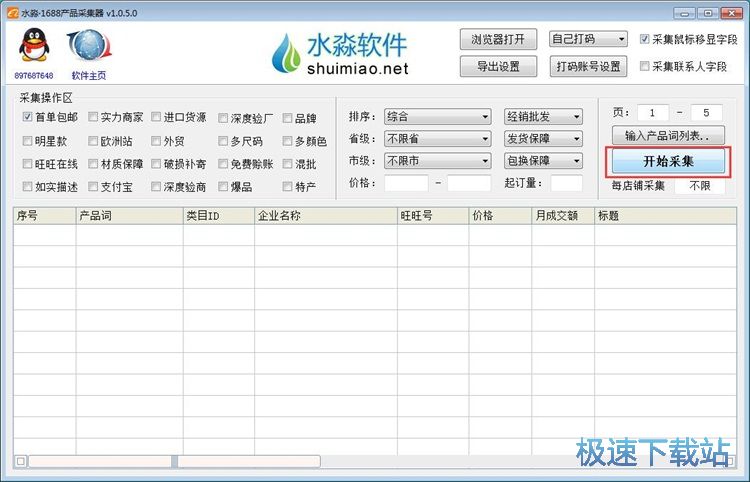This screenshot has width=750, height=482.
Task: Tick the 深度验厂 checkbox
Action: [x=223, y=118]
